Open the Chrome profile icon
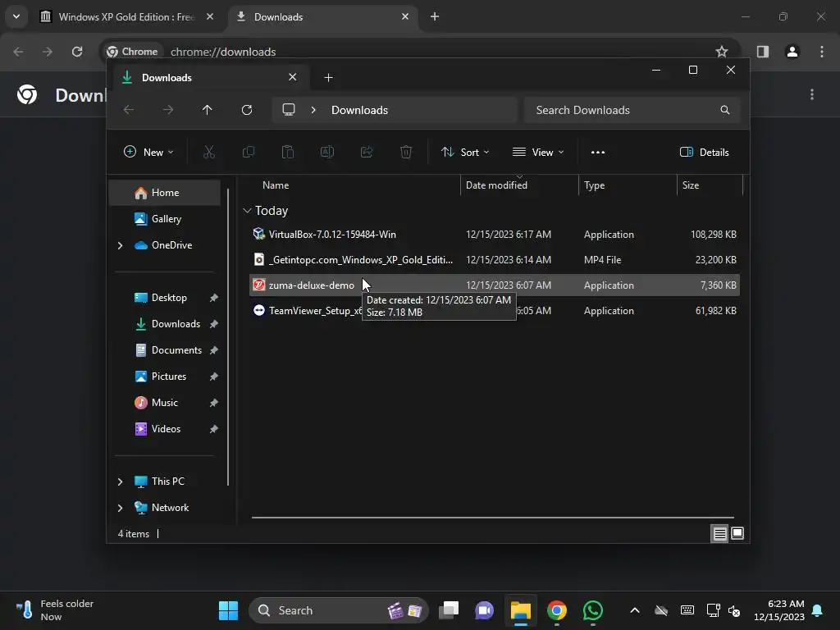This screenshot has height=630, width=840. click(x=792, y=52)
